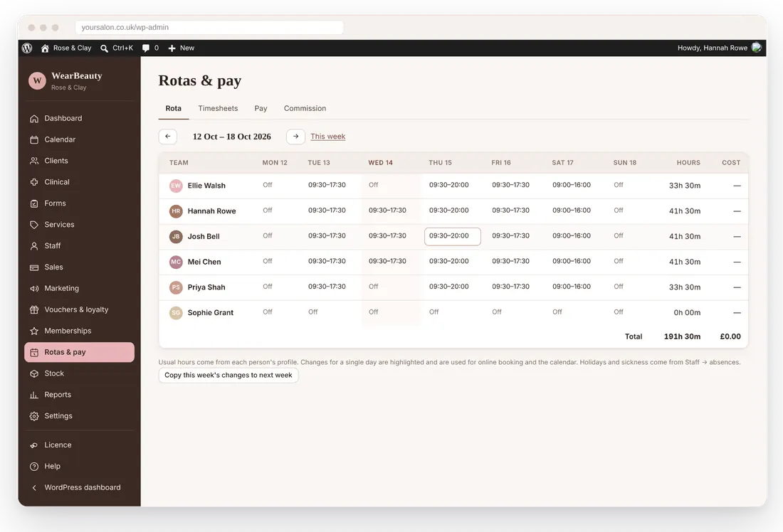783x532 pixels.
Task: Click the Marketing megaphone icon
Action: point(34,289)
